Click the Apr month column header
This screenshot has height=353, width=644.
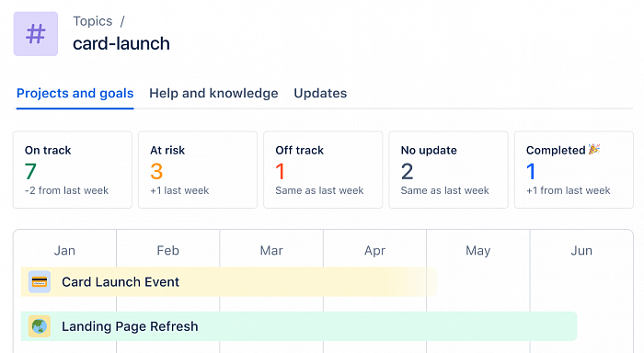374,250
